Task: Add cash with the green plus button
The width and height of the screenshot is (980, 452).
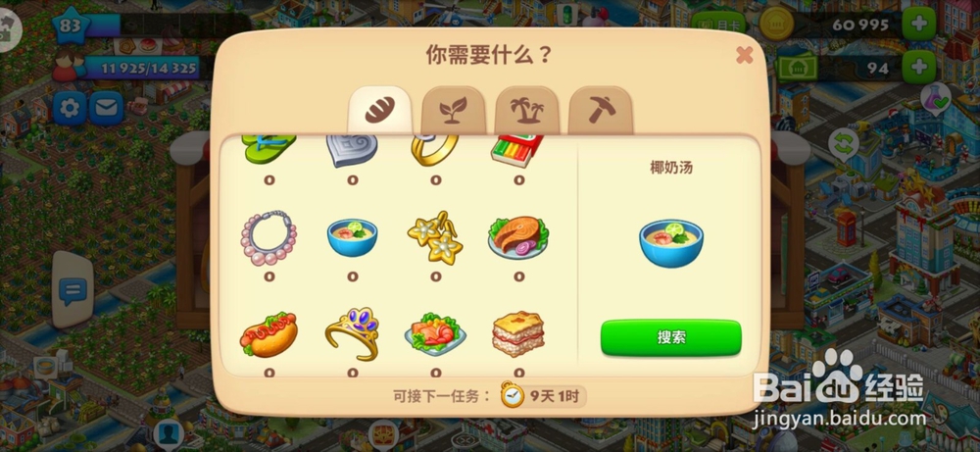Action: 919,68
